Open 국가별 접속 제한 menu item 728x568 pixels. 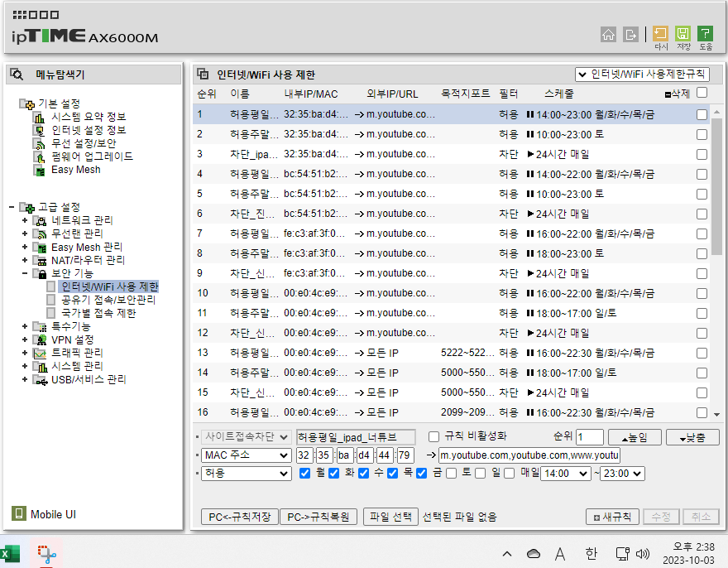(x=99, y=313)
